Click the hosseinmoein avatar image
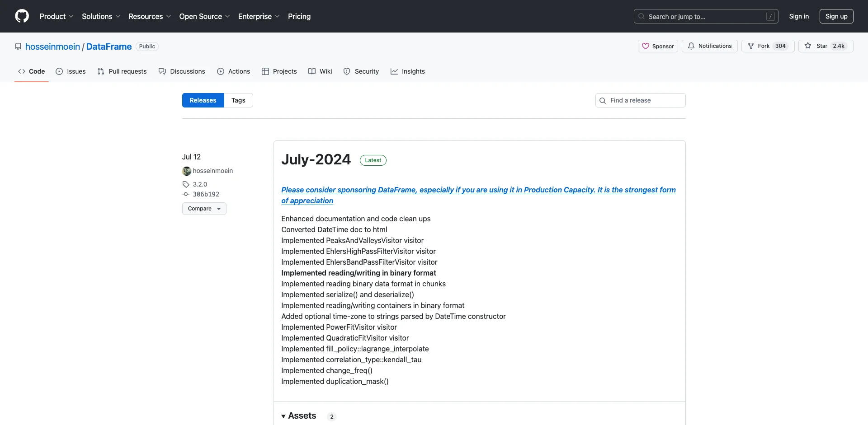868x425 pixels. pyautogui.click(x=187, y=171)
